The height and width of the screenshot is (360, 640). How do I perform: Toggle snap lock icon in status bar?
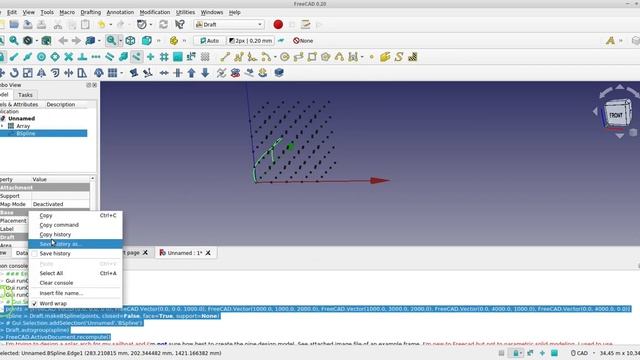coord(516,353)
